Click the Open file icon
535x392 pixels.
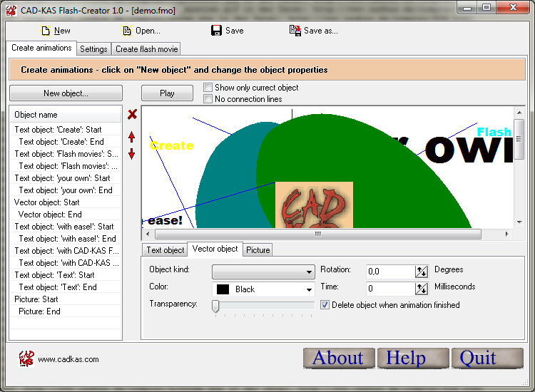click(127, 31)
